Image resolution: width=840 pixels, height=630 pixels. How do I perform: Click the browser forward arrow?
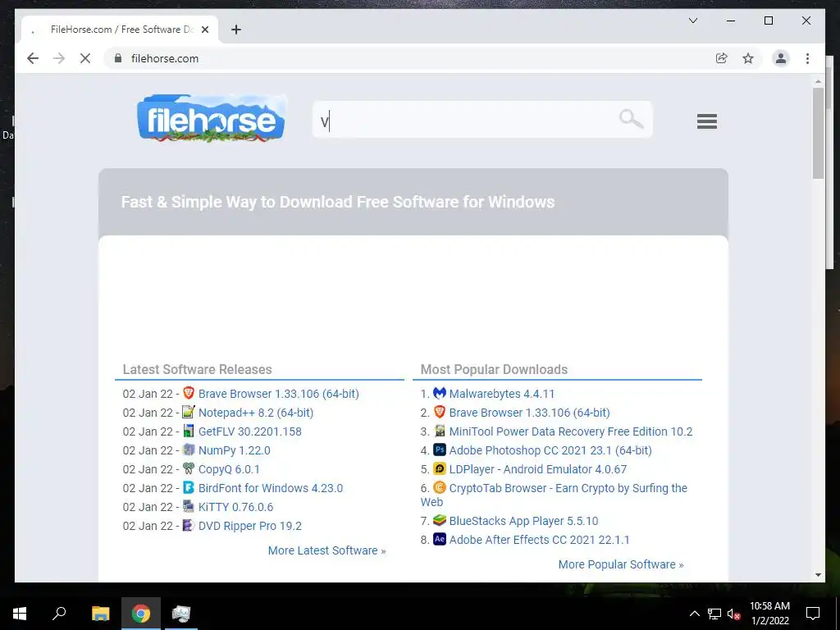[x=59, y=58]
